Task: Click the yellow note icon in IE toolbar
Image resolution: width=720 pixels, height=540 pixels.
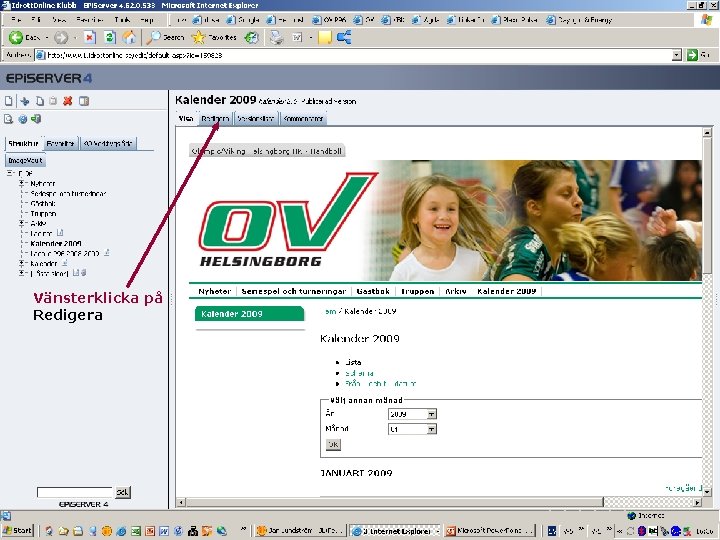Action: pos(325,37)
